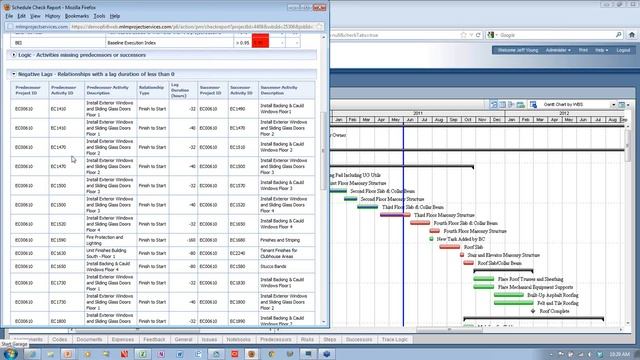The image size is (640, 360).
Task: Switch to the Issues tab
Action: 209,339
